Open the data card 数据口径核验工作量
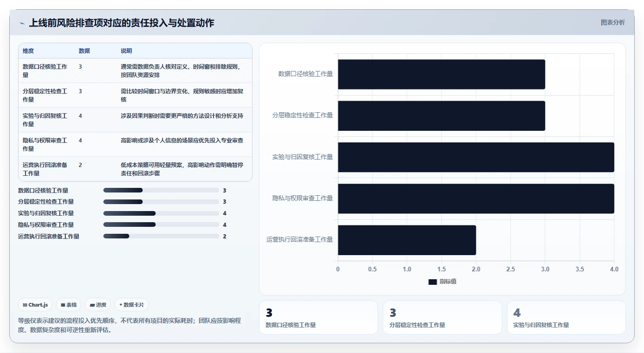 tap(318, 317)
